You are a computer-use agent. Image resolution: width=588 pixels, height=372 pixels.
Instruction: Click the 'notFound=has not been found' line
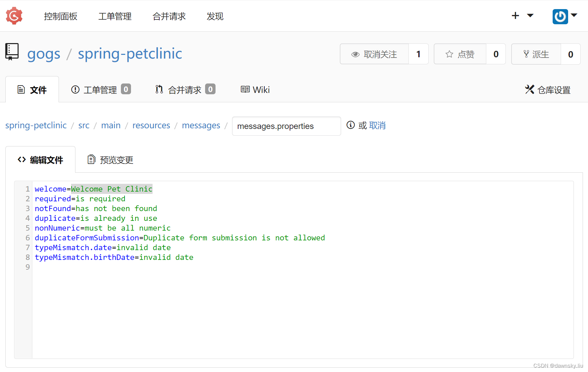coord(96,208)
